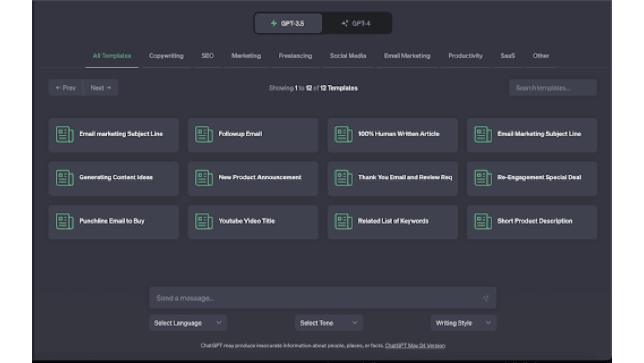Click the Showing 1 to 12 Templates text

(313, 88)
